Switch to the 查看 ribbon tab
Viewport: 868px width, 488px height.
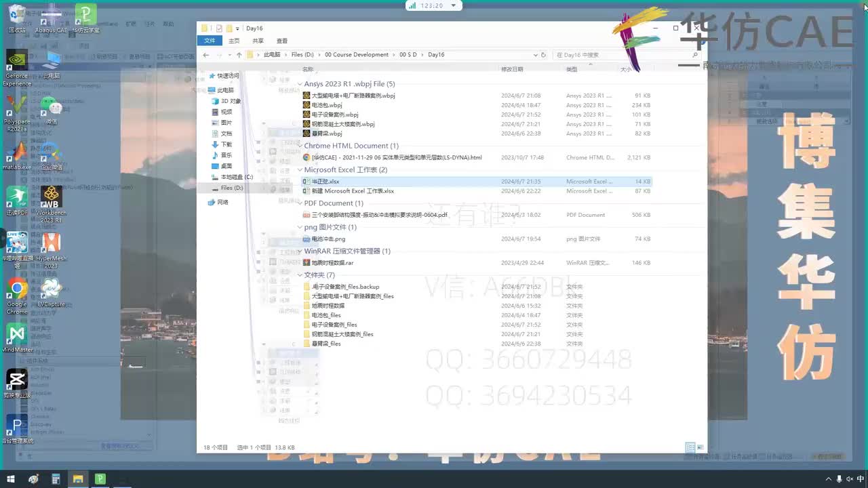pos(282,41)
